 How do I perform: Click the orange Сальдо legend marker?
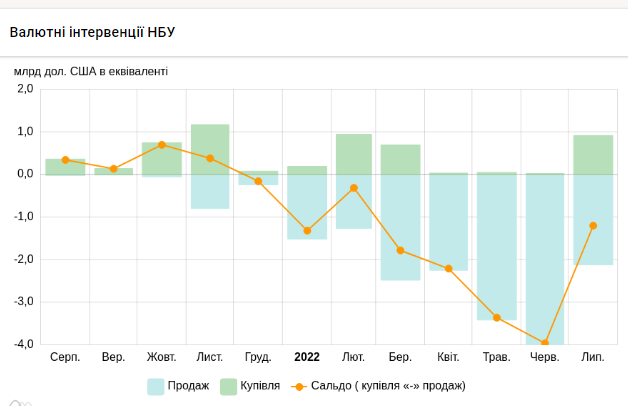point(298,385)
